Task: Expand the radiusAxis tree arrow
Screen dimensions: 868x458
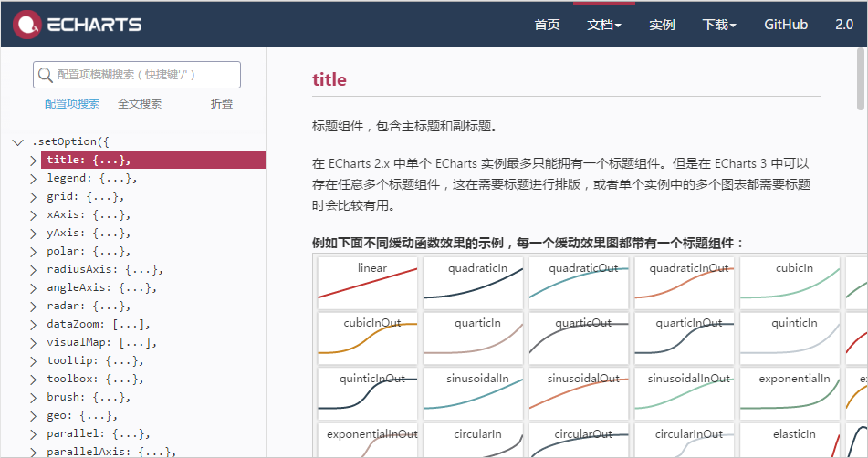Action: [x=33, y=270]
